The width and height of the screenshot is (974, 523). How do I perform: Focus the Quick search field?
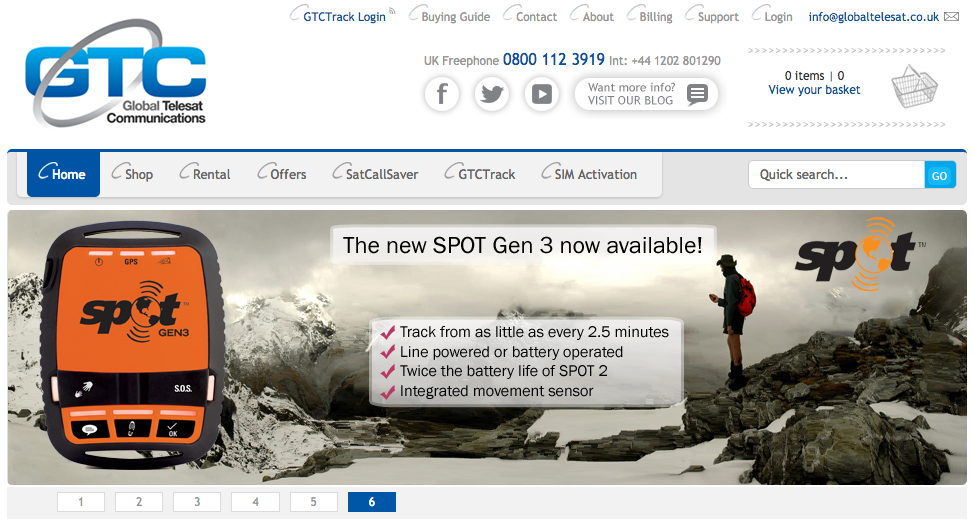tap(837, 175)
